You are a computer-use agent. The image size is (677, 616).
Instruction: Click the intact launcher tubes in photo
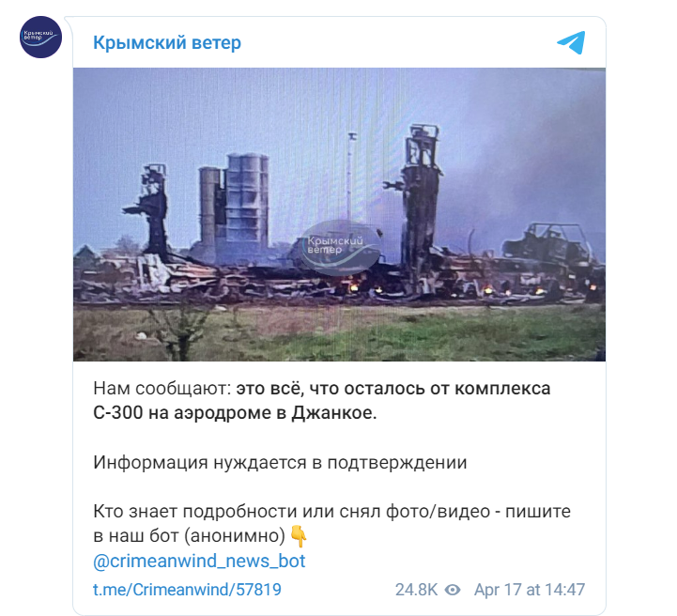point(235,205)
